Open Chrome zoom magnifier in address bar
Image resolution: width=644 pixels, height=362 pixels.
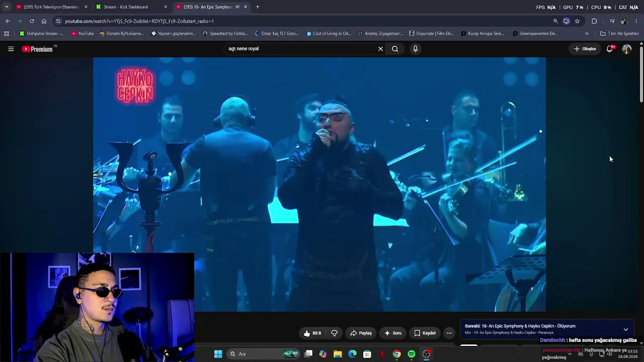click(x=555, y=21)
